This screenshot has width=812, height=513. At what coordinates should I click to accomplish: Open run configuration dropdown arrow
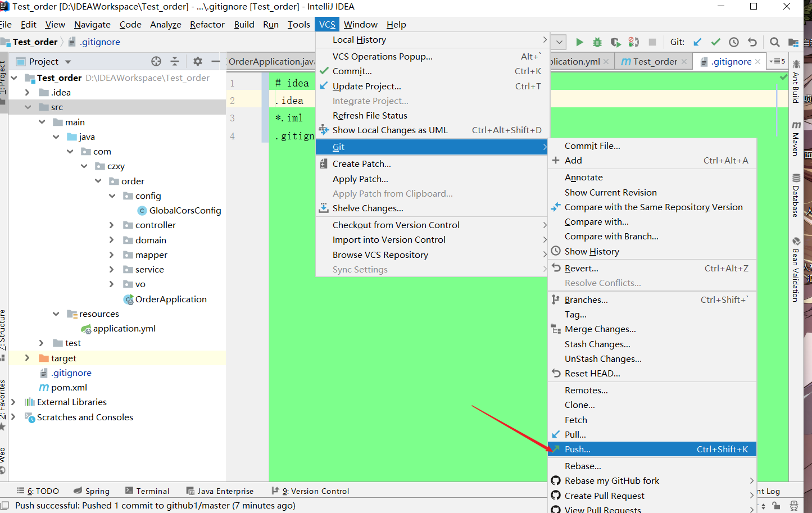[559, 42]
